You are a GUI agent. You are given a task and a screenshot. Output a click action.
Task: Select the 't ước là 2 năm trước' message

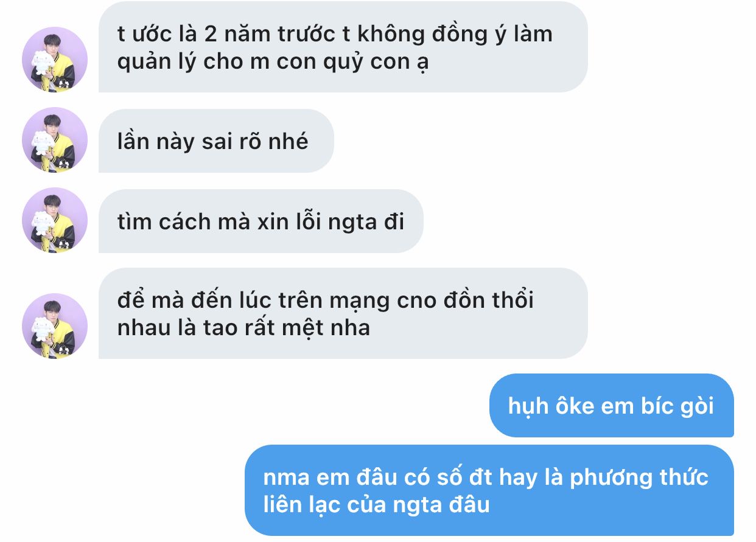[x=343, y=47]
